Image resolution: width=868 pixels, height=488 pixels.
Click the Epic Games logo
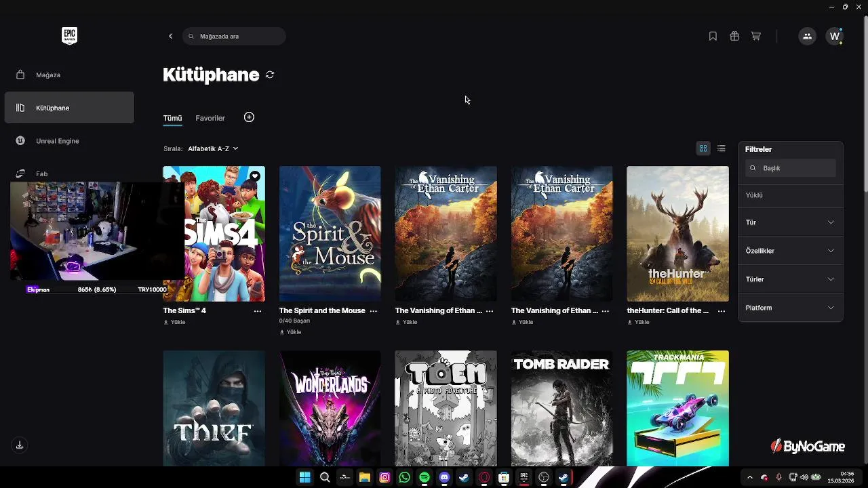click(x=69, y=36)
